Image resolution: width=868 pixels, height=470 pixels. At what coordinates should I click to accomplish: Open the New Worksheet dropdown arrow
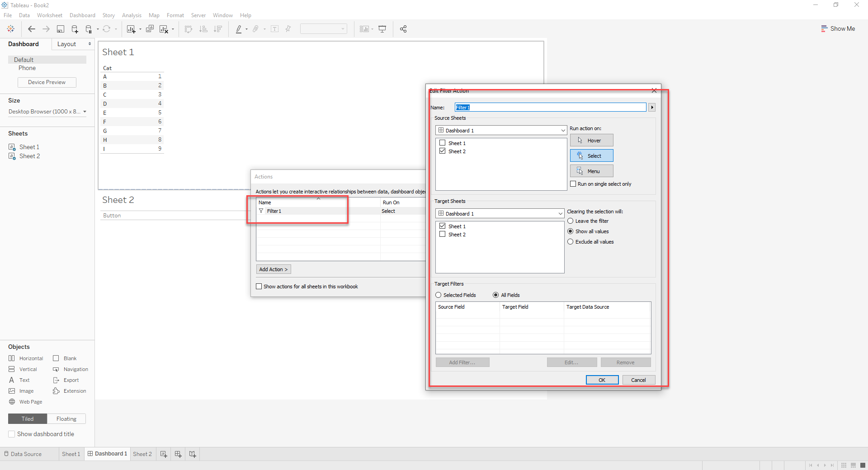pos(140,29)
